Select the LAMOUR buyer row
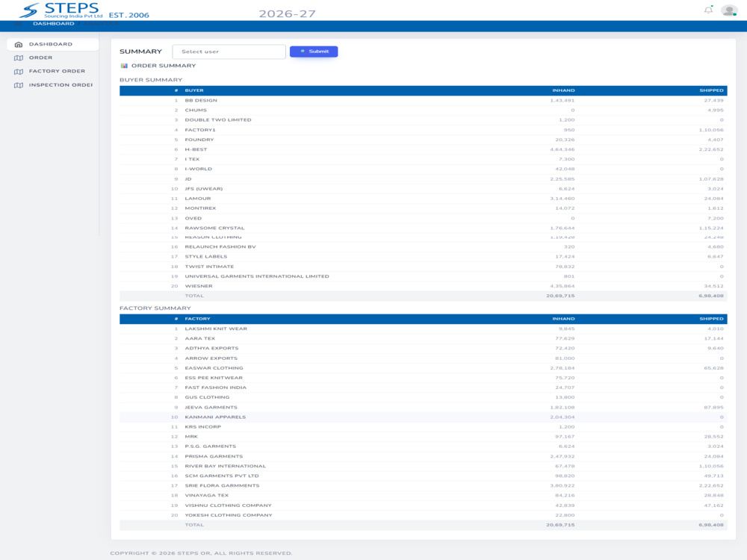Viewport: 747px width, 560px height. coord(423,199)
